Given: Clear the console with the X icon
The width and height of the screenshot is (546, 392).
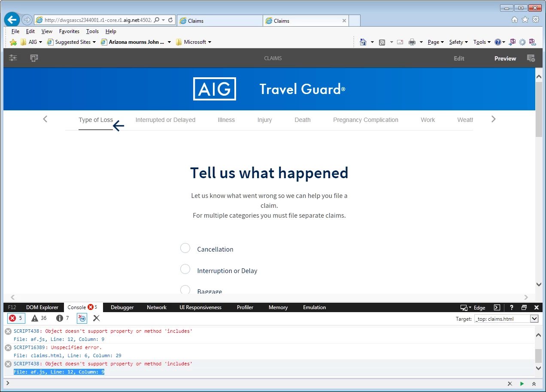Looking at the screenshot, I should pyautogui.click(x=96, y=318).
